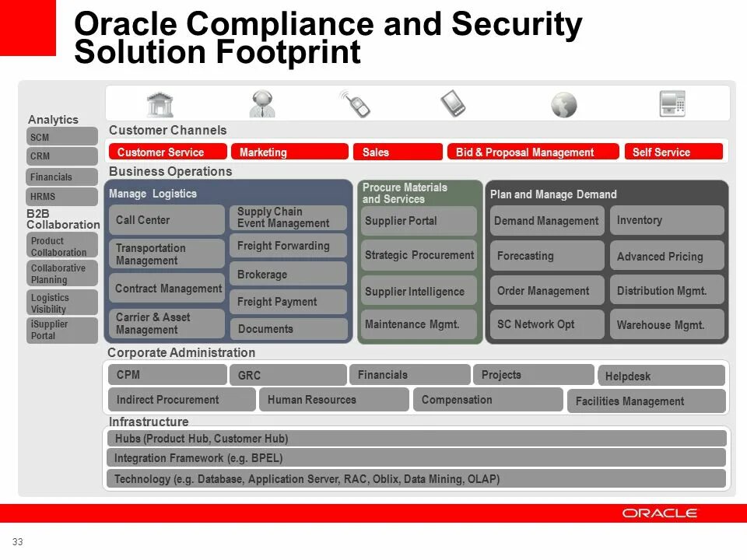Click the Documents box

[288, 328]
